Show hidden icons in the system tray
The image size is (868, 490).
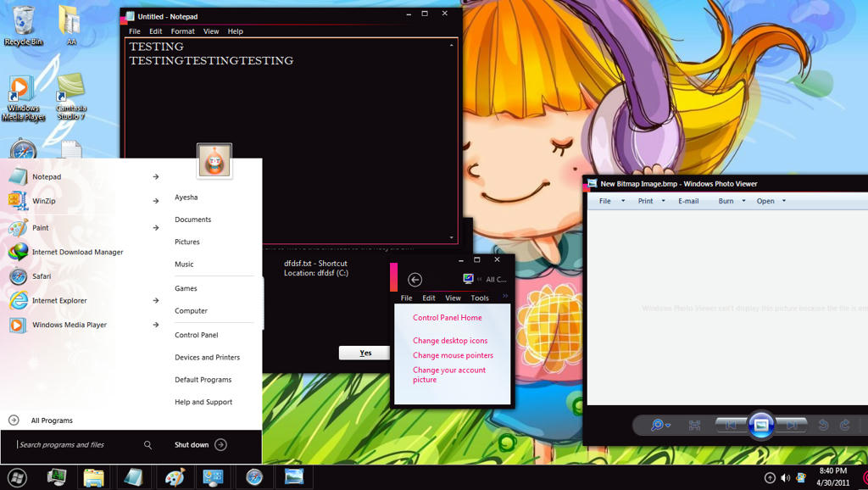pos(770,477)
